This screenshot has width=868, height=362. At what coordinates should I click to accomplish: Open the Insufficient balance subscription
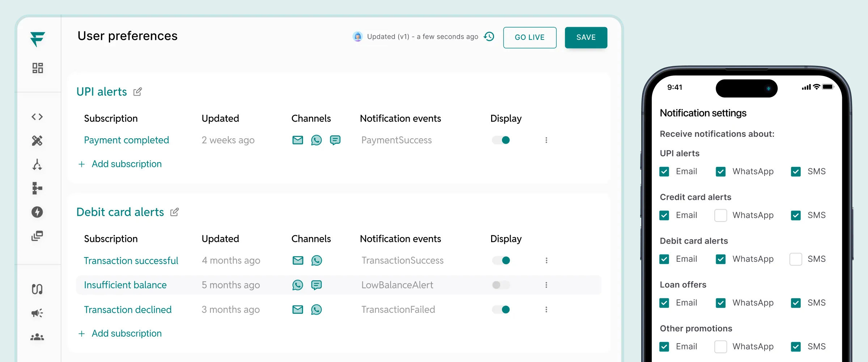pyautogui.click(x=125, y=285)
